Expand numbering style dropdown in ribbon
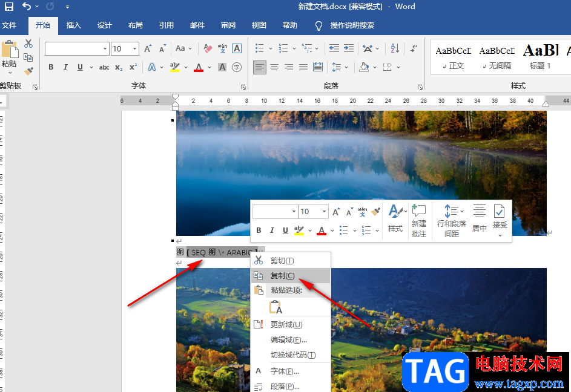 [294, 48]
